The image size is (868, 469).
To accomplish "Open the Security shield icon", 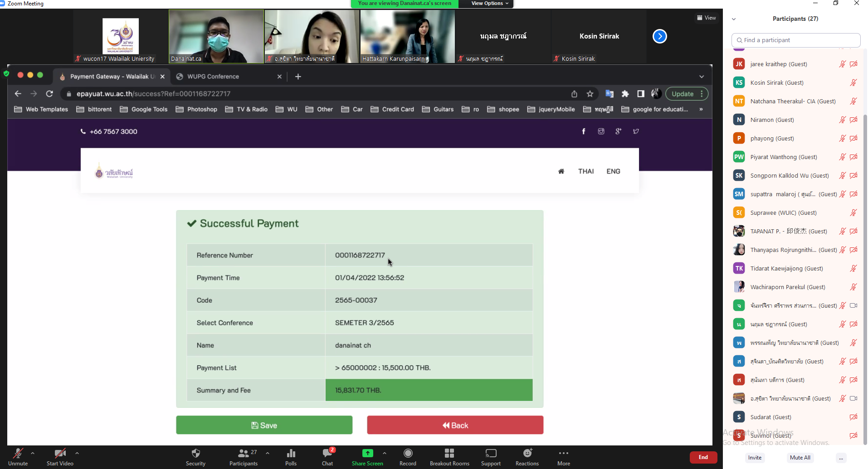I will 195,454.
